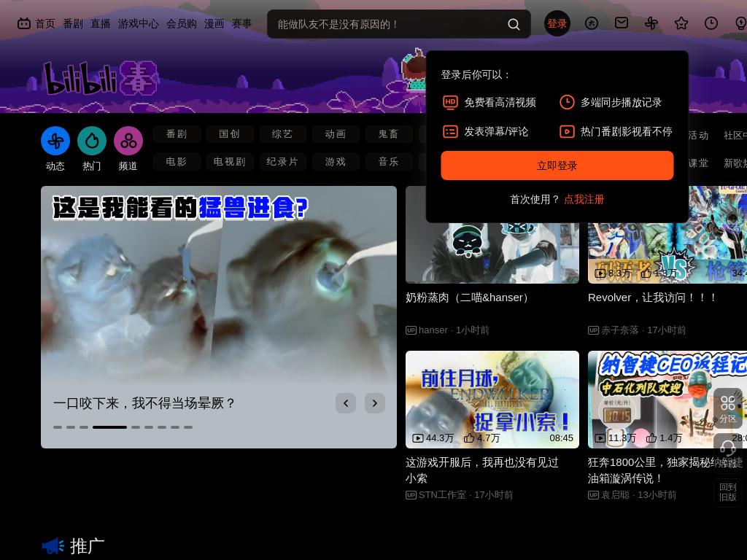
Task: Open the 纳智捷CEO返程记 thumbnail
Action: point(667,400)
